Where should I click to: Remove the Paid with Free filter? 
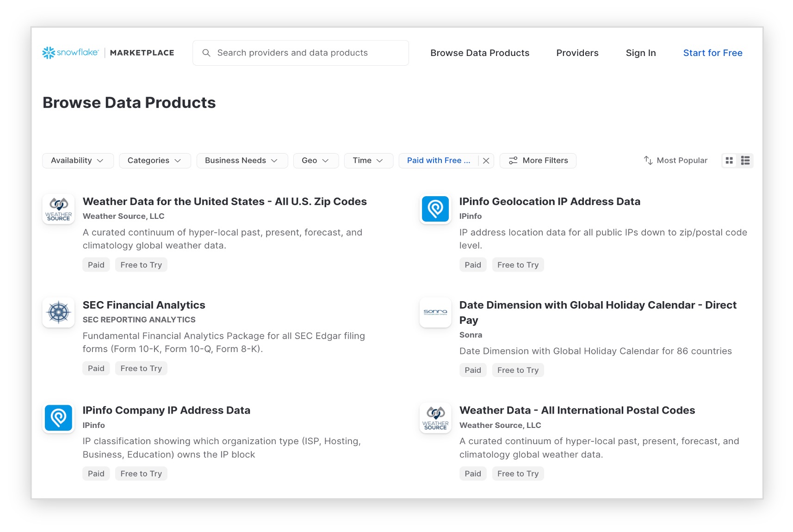point(486,161)
